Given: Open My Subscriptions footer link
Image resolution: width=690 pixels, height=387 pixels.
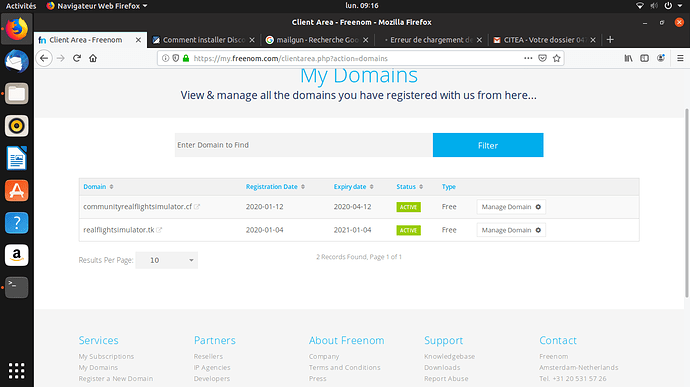Looking at the screenshot, I should pyautogui.click(x=106, y=356).
